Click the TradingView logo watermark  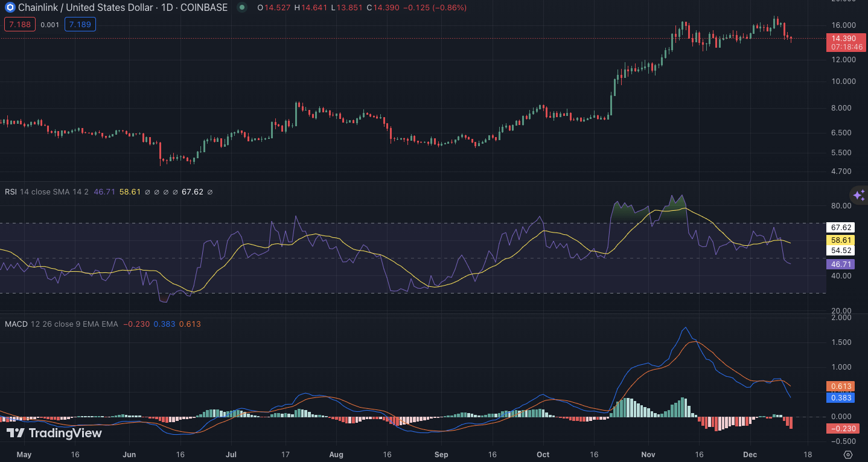tap(54, 433)
